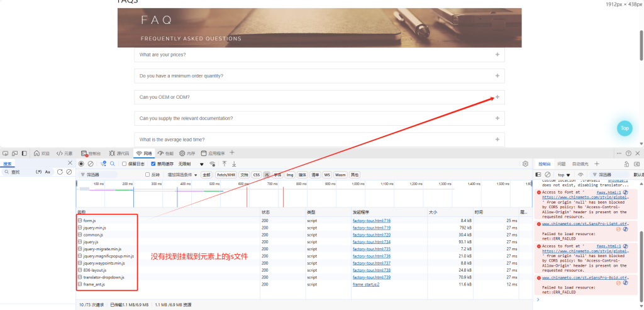Enable the 保留日志 checkbox
The image size is (644, 310).
click(125, 164)
